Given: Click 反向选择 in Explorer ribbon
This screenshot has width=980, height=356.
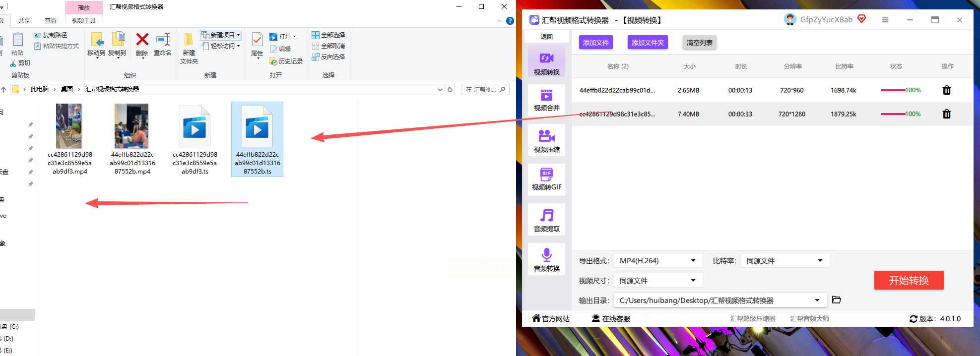Looking at the screenshot, I should (x=328, y=57).
